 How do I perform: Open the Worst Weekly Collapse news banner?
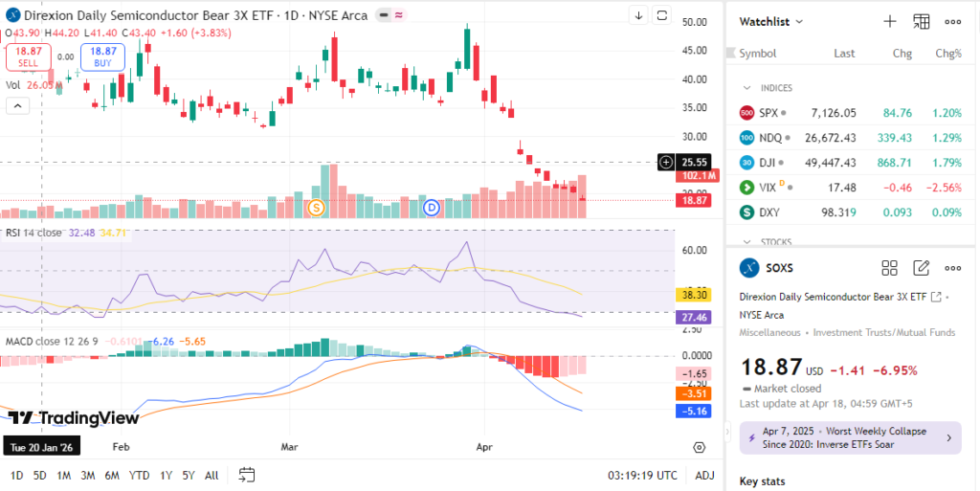[850, 437]
